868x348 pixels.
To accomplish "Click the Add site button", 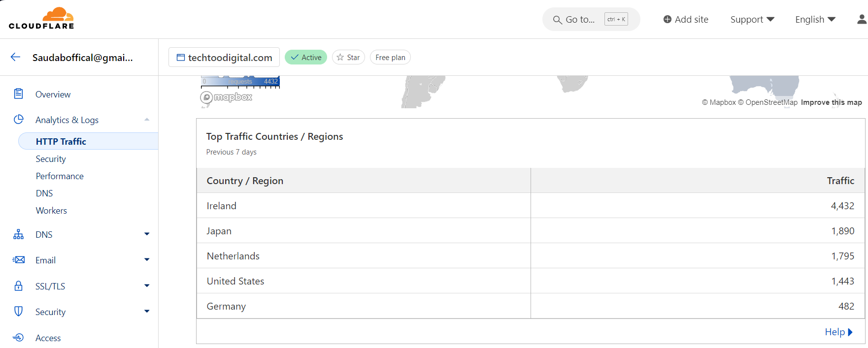I will (686, 19).
